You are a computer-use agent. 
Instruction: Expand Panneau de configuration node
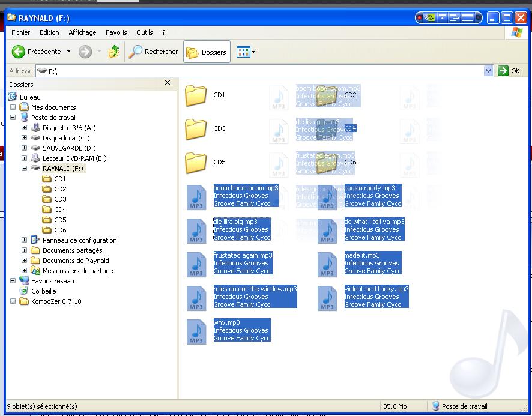[x=24, y=240]
